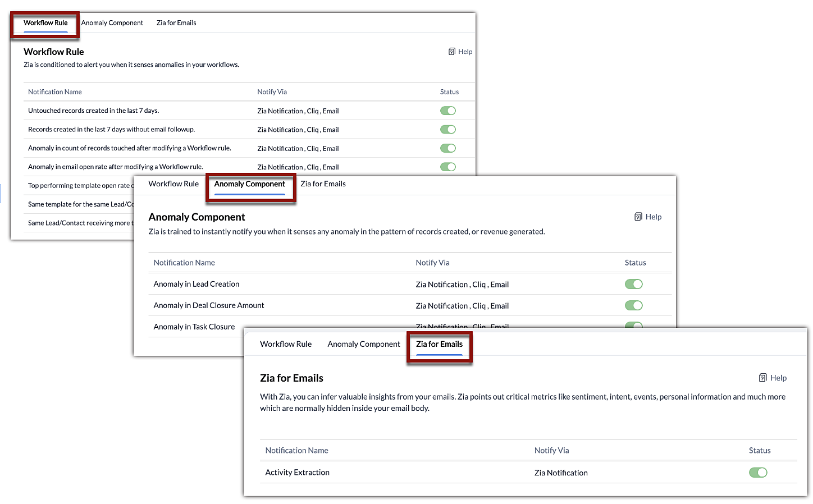Image resolution: width=813 pixels, height=504 pixels.
Task: Disable Anomaly in Lead Creation toggle
Action: [634, 284]
